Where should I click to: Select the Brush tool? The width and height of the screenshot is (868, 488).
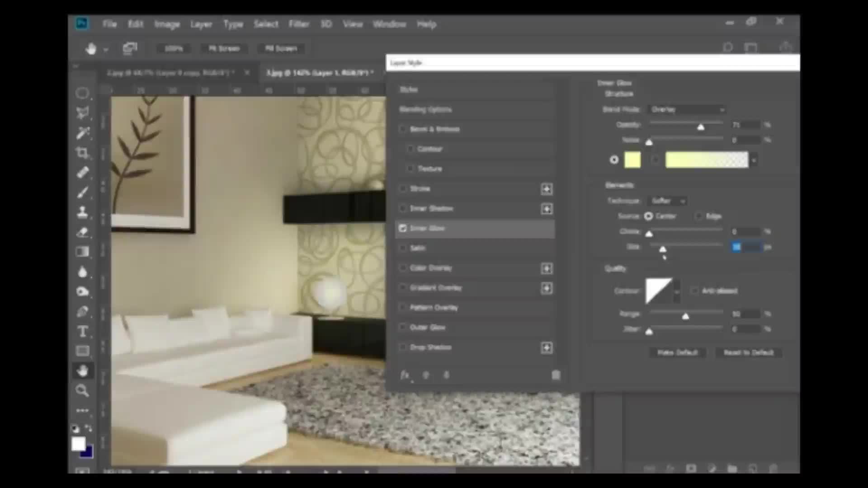[x=82, y=192]
